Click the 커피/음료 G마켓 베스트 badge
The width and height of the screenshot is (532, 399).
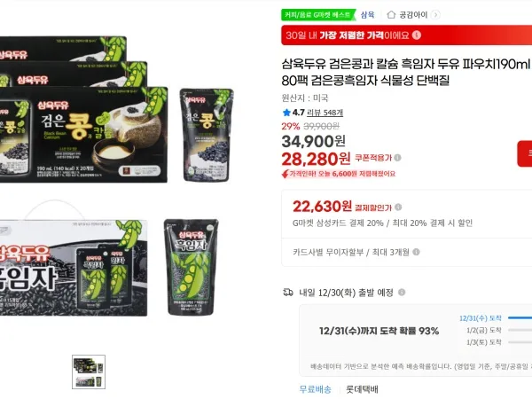coord(317,14)
